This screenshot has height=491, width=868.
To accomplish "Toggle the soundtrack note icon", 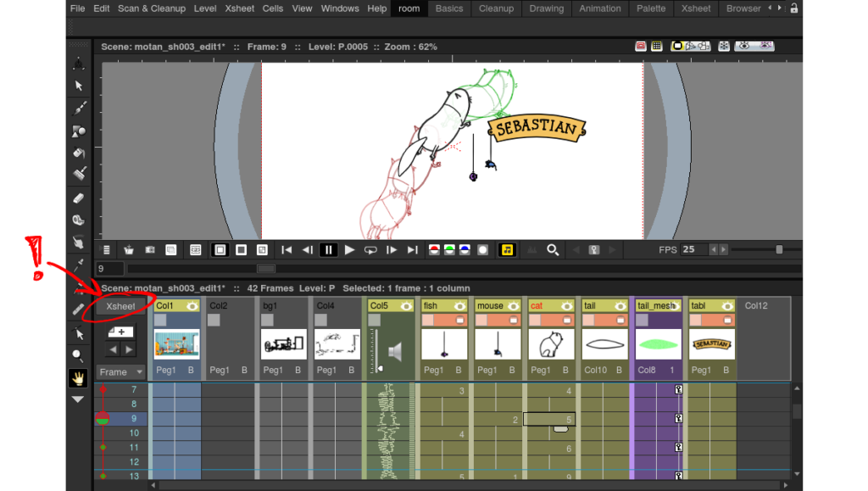I will coord(506,249).
